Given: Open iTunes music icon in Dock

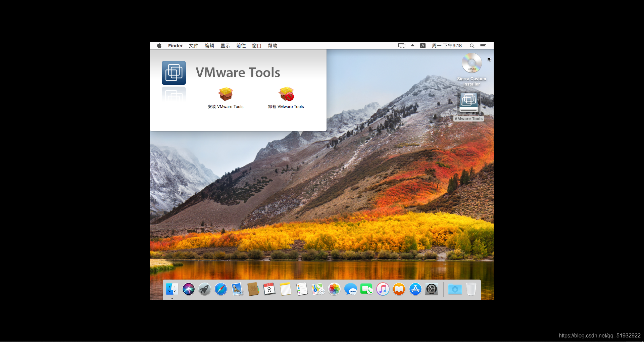Looking at the screenshot, I should (383, 289).
